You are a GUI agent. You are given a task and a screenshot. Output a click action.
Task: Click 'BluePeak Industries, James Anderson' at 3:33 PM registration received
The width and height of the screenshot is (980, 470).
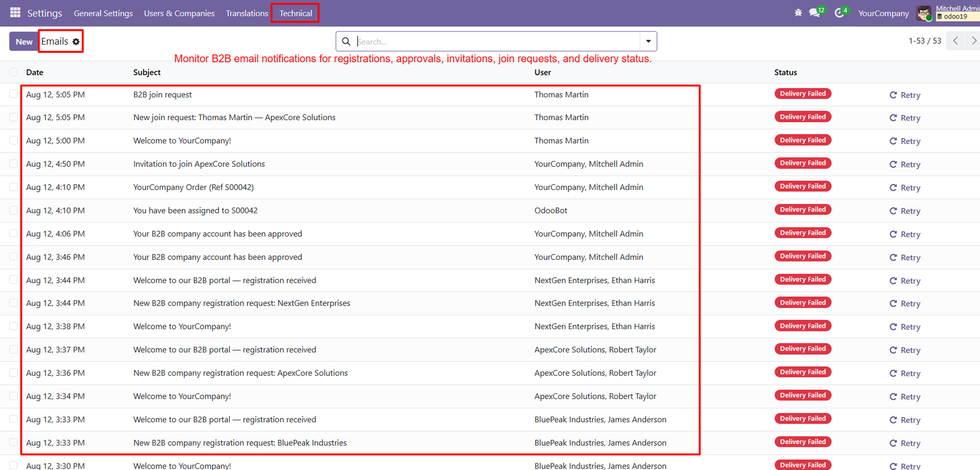click(x=600, y=419)
